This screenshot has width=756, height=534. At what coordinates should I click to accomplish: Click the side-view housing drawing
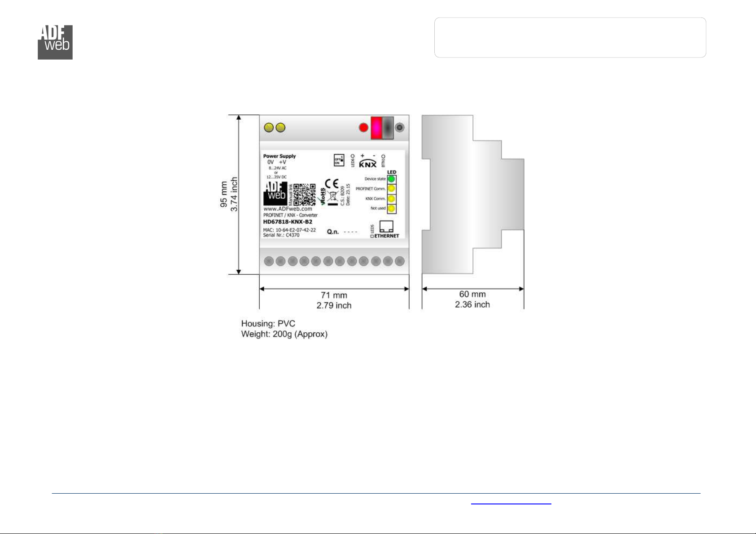473,194
